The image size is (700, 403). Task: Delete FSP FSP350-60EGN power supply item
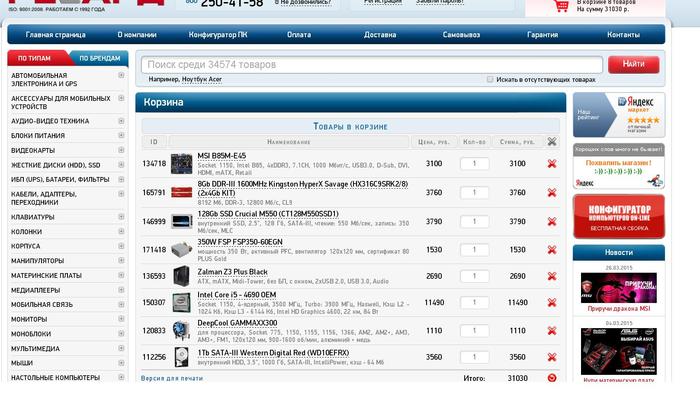pyautogui.click(x=552, y=250)
